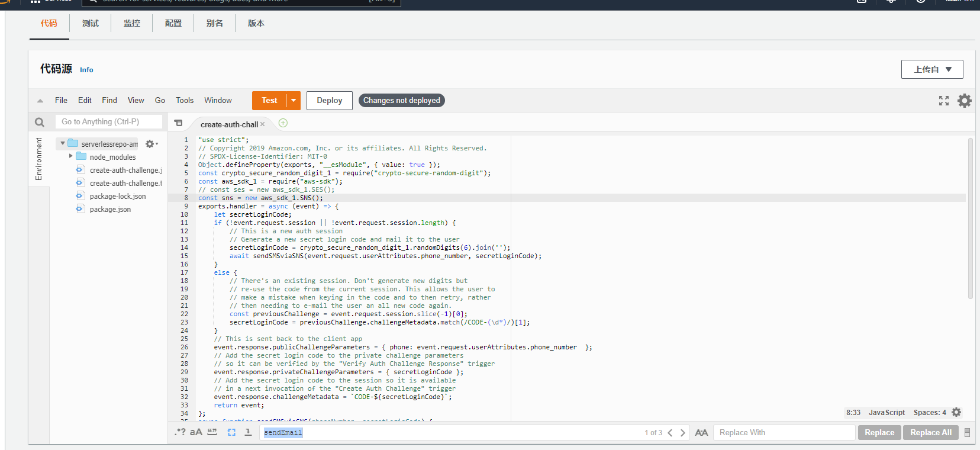Open editor preferences gear at top right

click(965, 101)
